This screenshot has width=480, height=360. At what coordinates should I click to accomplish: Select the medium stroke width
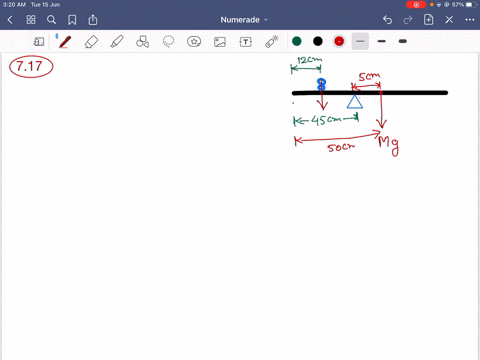(382, 41)
